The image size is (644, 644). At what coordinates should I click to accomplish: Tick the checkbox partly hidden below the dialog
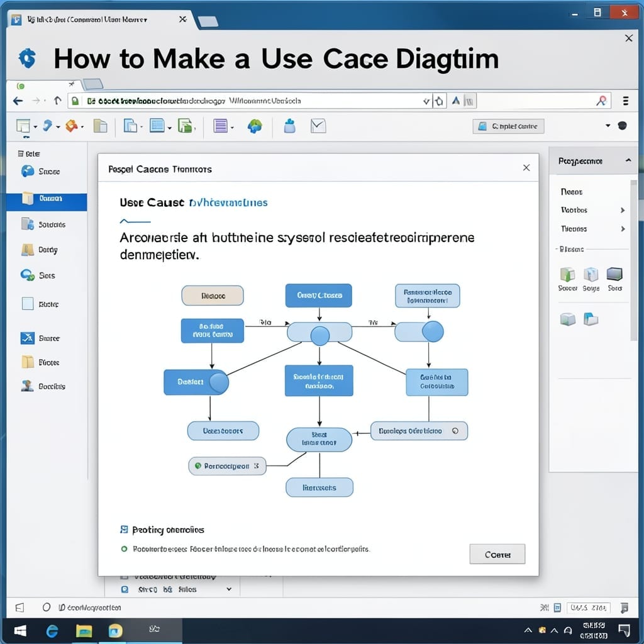124,577
